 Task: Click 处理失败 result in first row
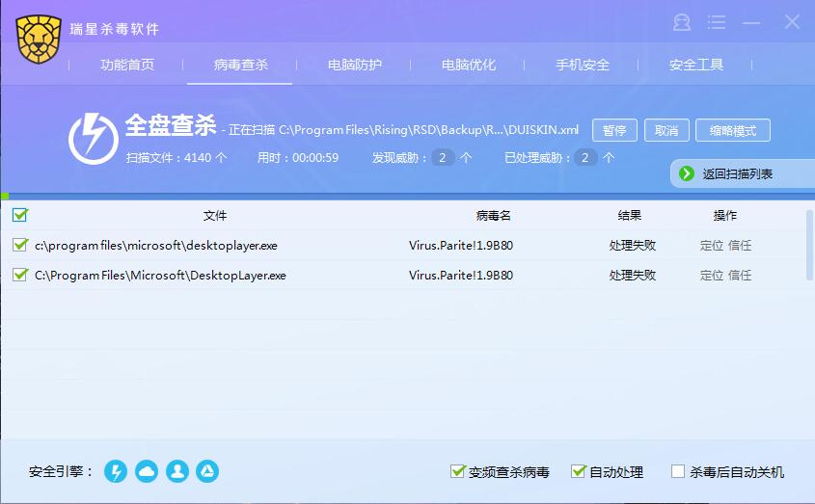point(633,245)
